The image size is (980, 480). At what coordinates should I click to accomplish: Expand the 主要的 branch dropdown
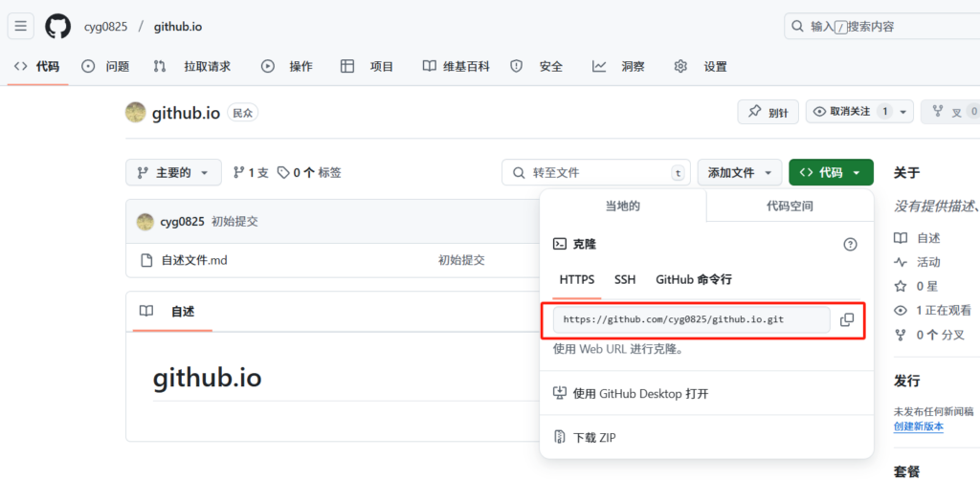173,173
